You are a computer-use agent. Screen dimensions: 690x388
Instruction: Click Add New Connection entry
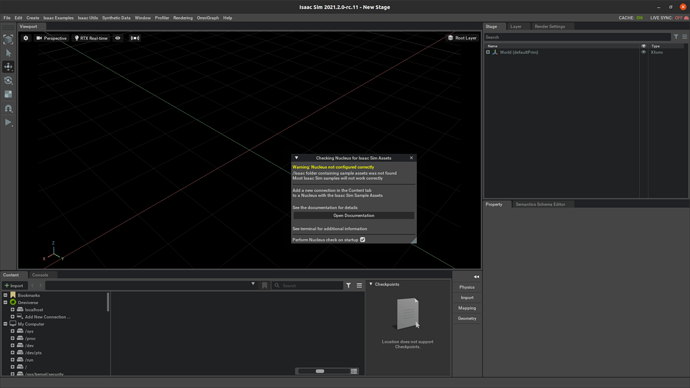[47, 317]
